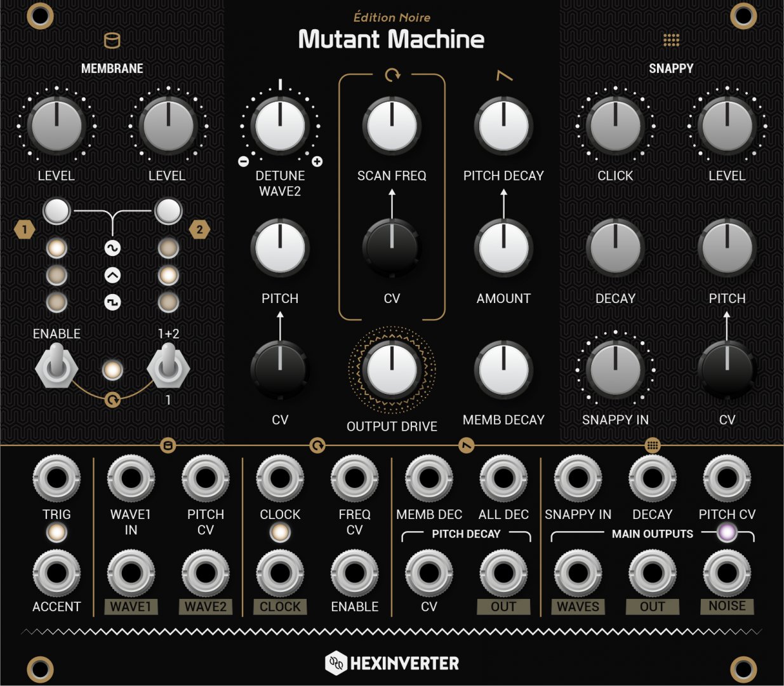This screenshot has height=686, width=784.
Task: Click the WAVE2 output jack
Action: point(205,573)
